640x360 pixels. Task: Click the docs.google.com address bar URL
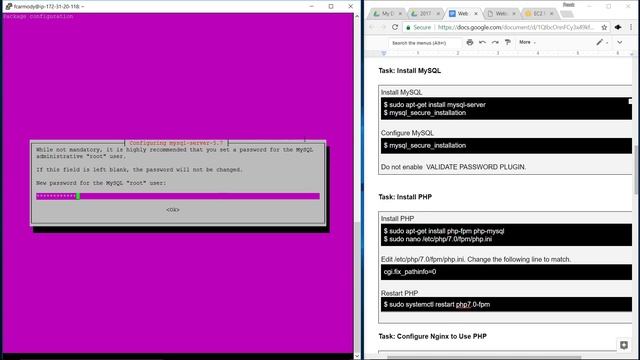click(x=516, y=27)
